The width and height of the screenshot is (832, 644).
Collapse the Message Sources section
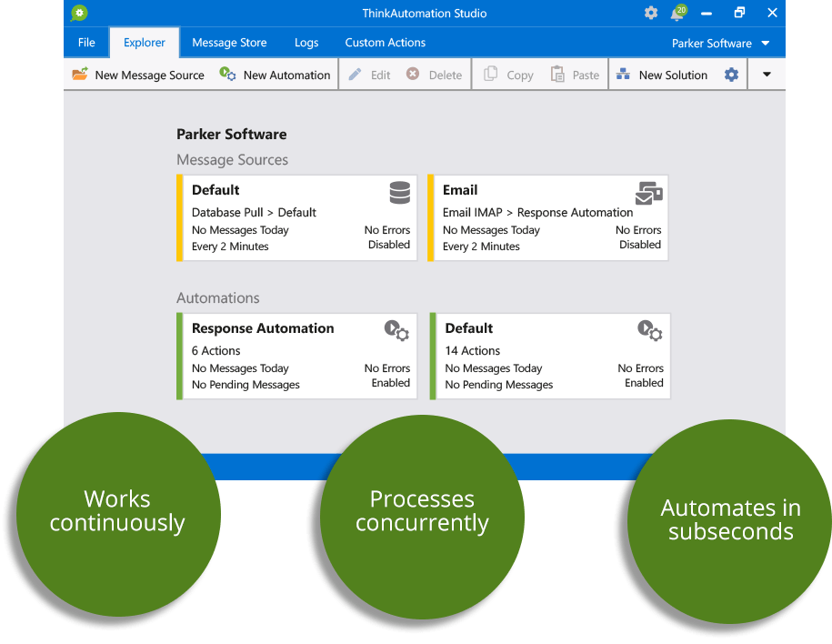point(232,160)
